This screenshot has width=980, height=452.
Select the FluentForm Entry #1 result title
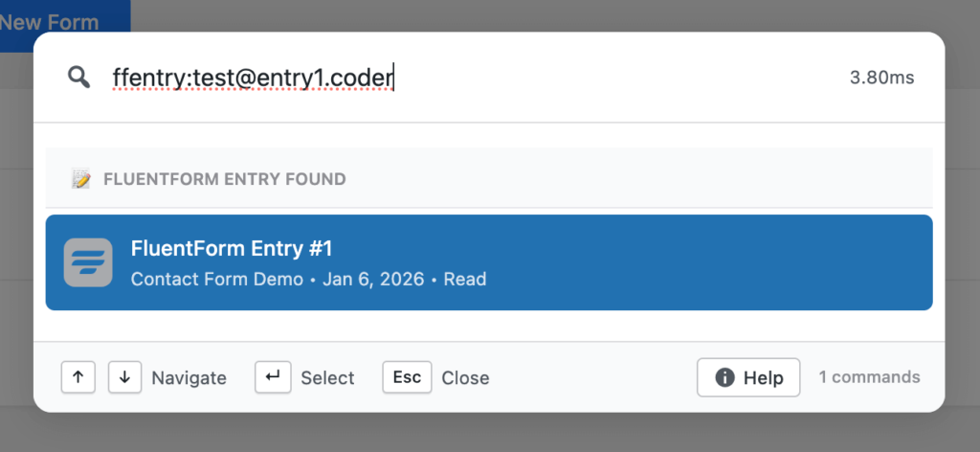231,249
